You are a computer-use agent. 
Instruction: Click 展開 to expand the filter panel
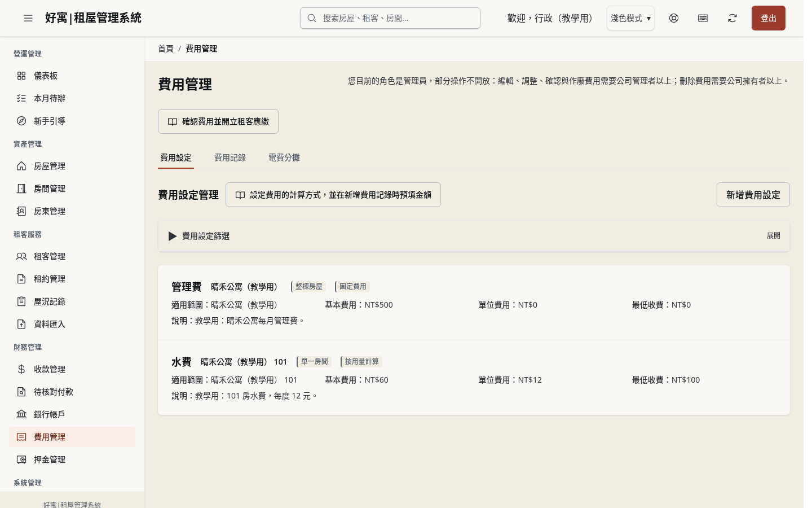click(774, 236)
